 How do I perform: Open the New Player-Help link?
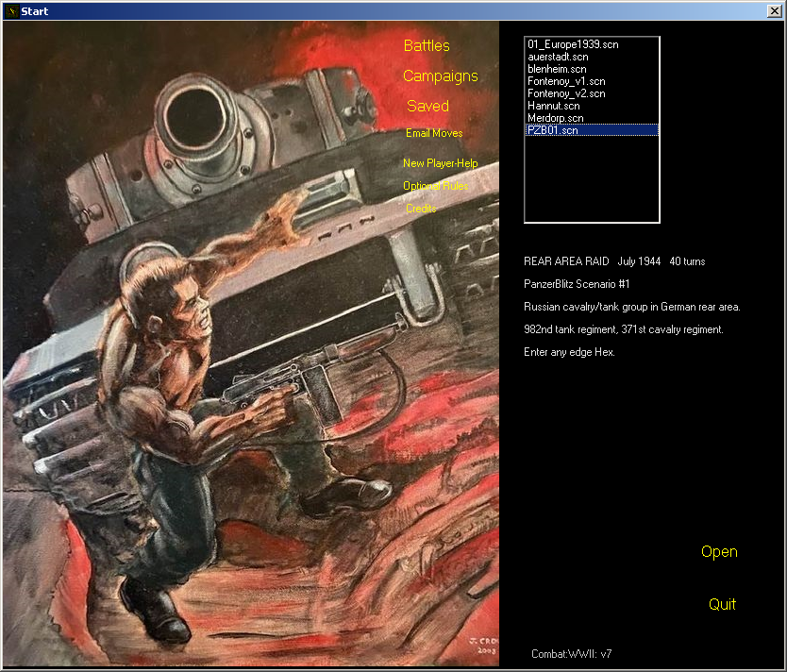(440, 163)
